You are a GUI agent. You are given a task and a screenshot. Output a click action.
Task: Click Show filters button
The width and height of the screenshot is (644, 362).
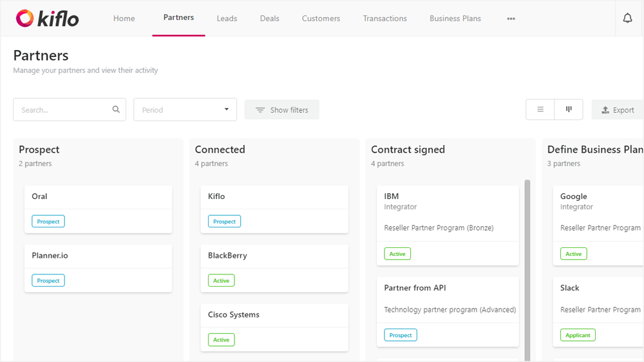tap(282, 110)
